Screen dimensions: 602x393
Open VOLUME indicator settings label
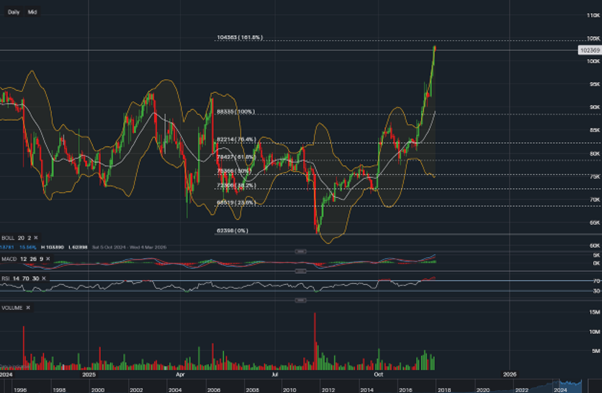[12, 308]
